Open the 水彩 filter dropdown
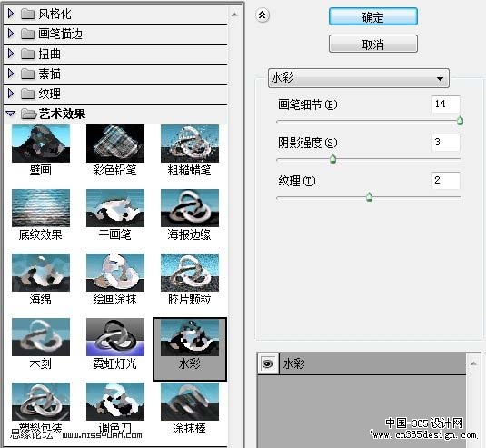 click(359, 78)
